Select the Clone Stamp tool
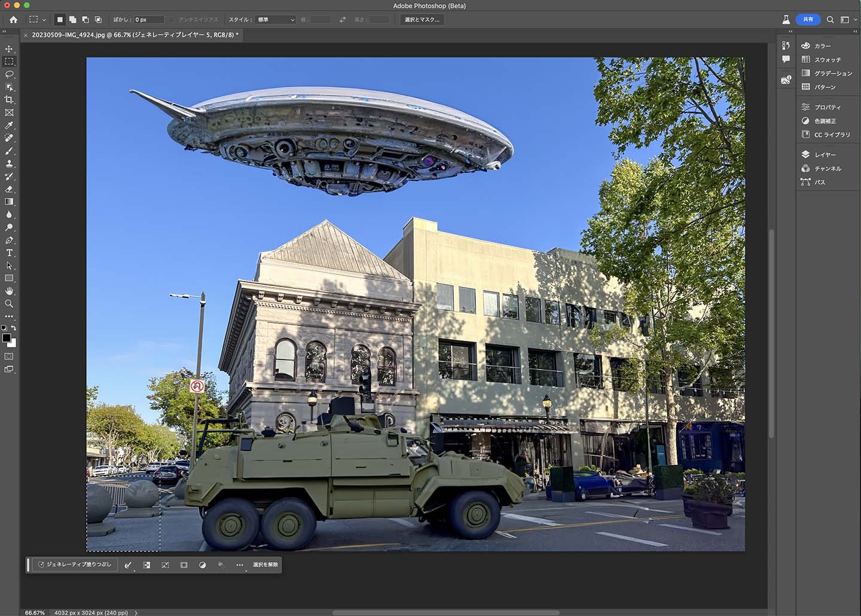 tap(9, 163)
